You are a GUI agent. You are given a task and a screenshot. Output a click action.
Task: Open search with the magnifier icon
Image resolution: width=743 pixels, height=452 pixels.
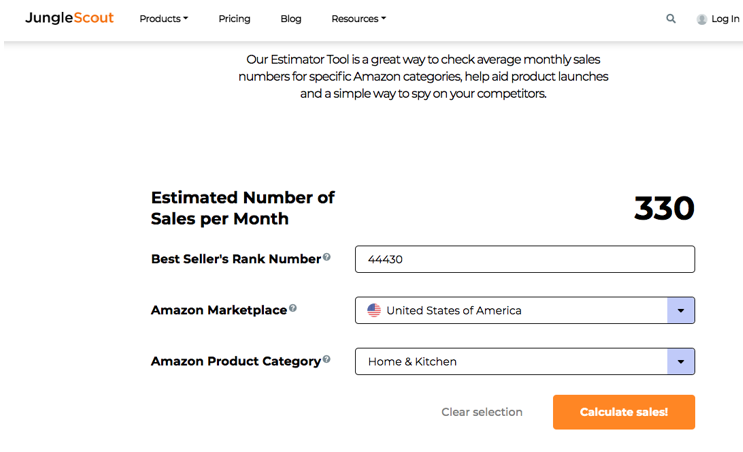(x=671, y=19)
